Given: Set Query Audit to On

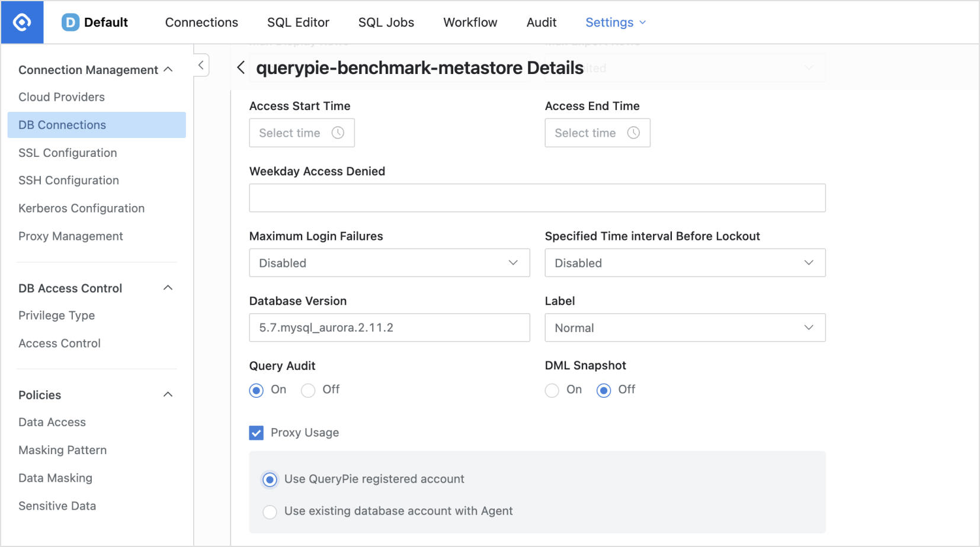Looking at the screenshot, I should point(256,390).
